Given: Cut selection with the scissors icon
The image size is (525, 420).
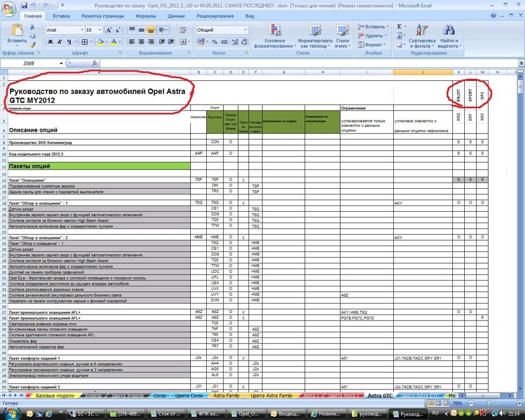Looking at the screenshot, I should [x=32, y=27].
